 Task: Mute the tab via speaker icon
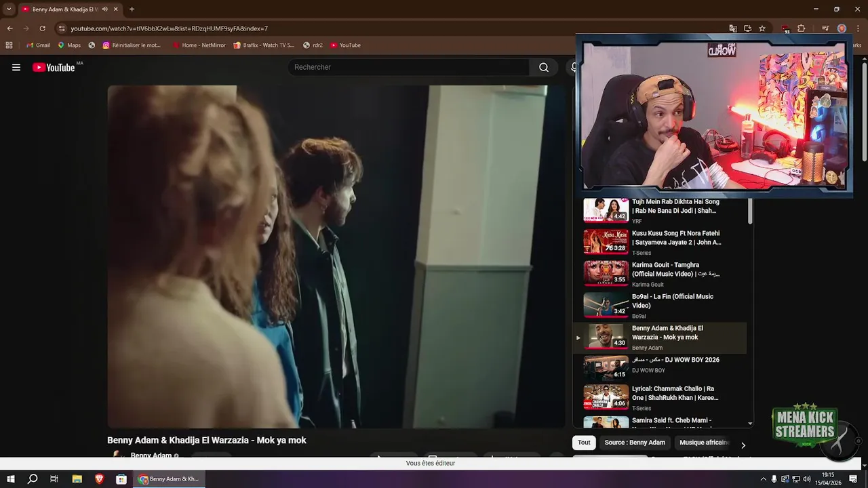pos(104,9)
